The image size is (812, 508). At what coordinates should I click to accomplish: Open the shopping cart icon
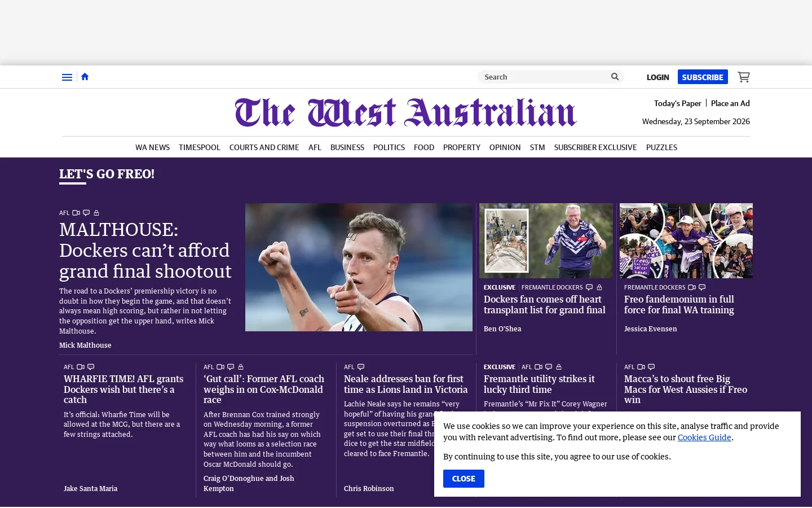click(744, 77)
